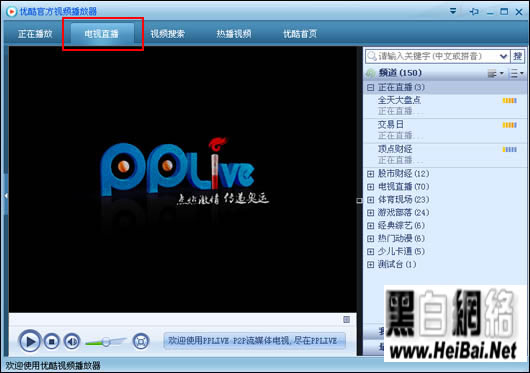Expand the 测试台 (1) category

[x=370, y=264]
